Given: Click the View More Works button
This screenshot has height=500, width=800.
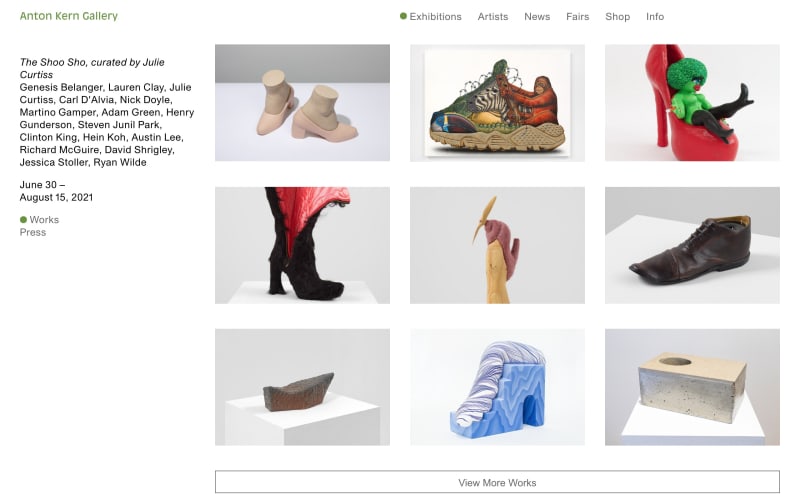Looking at the screenshot, I should pos(497,482).
